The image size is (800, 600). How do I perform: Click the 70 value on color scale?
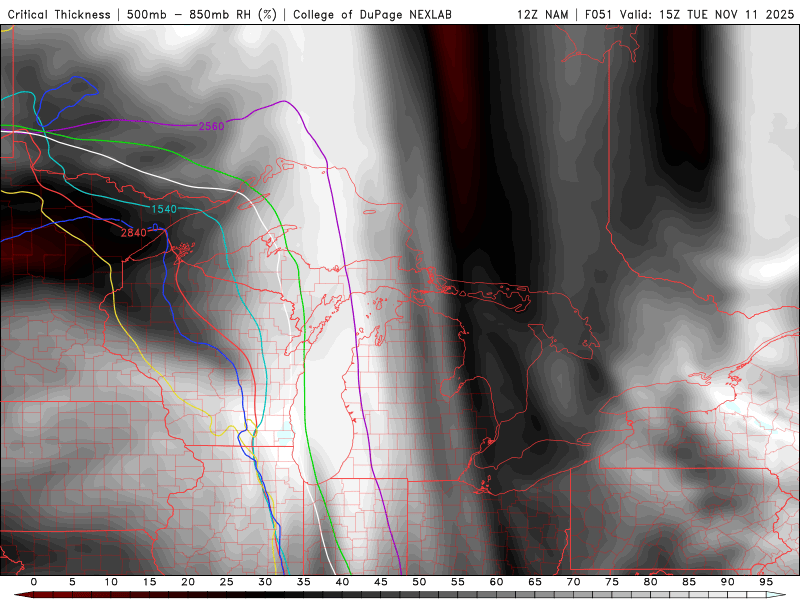coord(573,582)
